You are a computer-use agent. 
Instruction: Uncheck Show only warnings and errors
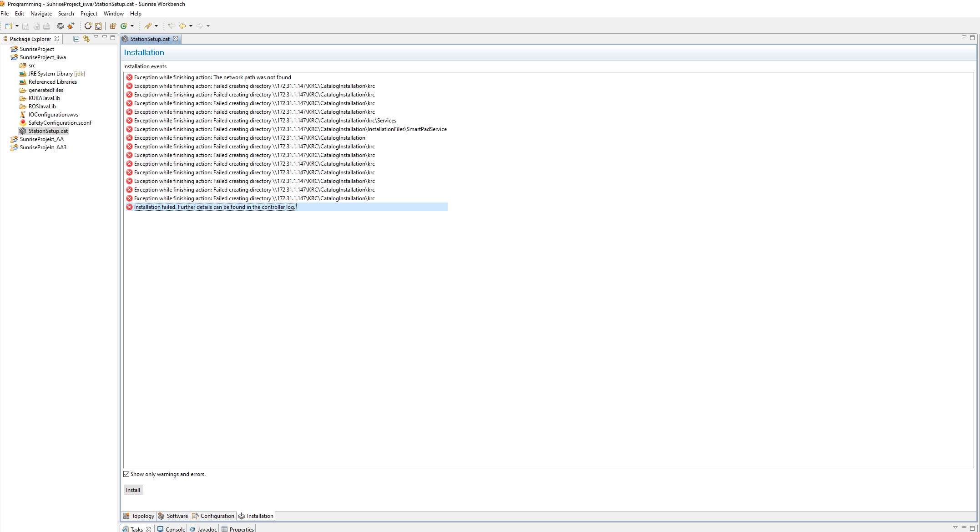point(126,474)
